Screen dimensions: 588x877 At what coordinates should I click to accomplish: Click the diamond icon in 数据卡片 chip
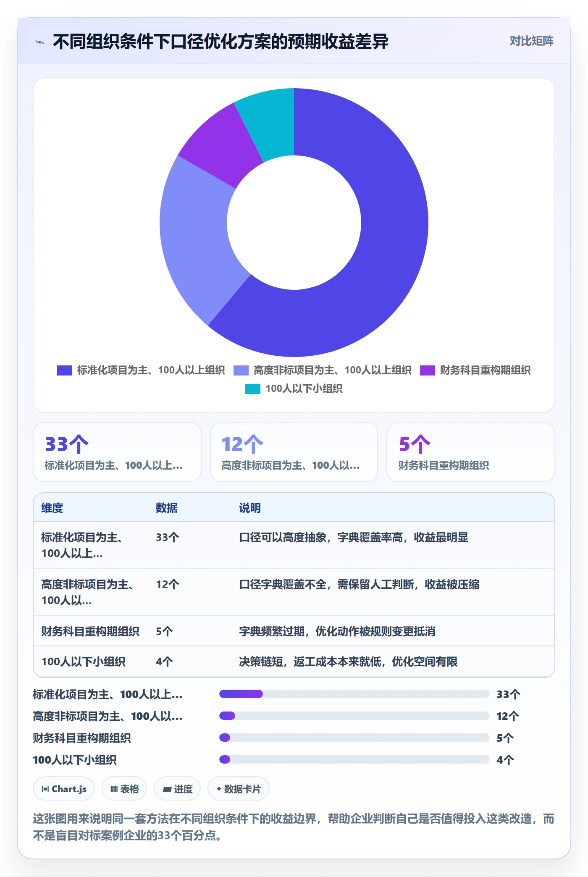(x=219, y=789)
